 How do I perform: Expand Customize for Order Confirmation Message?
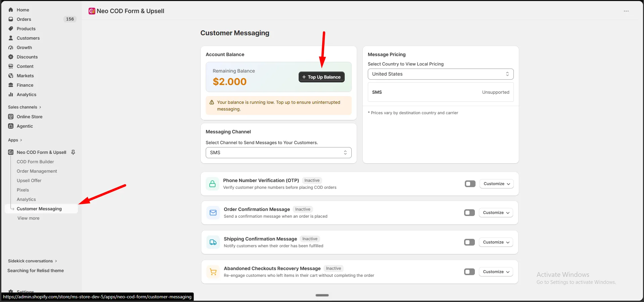point(496,213)
